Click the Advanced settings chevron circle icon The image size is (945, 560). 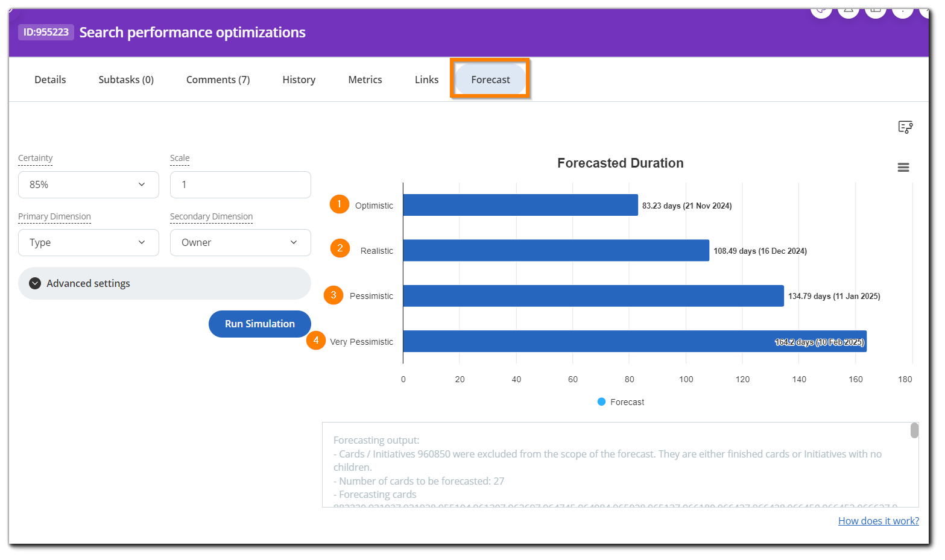pyautogui.click(x=35, y=283)
